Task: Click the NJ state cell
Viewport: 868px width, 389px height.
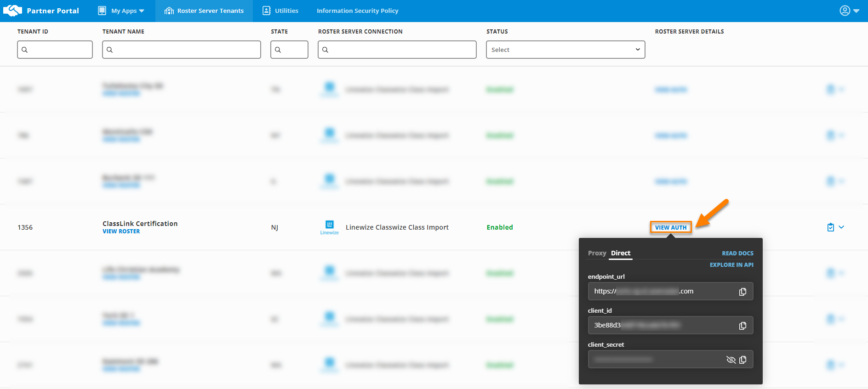Action: point(274,227)
